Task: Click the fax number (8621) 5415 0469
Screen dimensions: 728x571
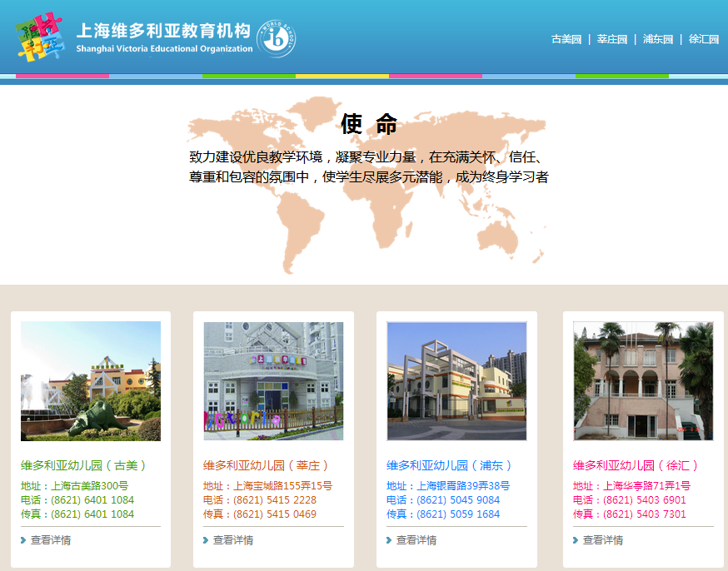Action: click(275, 514)
